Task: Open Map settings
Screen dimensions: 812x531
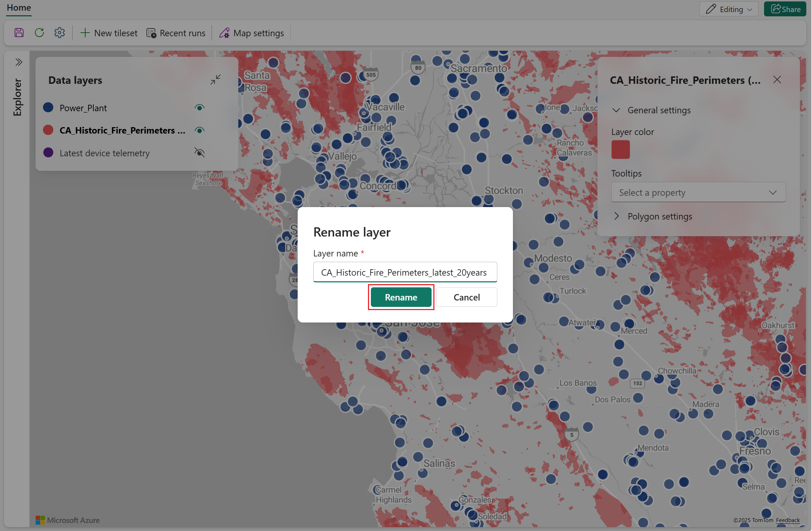Action: click(x=251, y=33)
